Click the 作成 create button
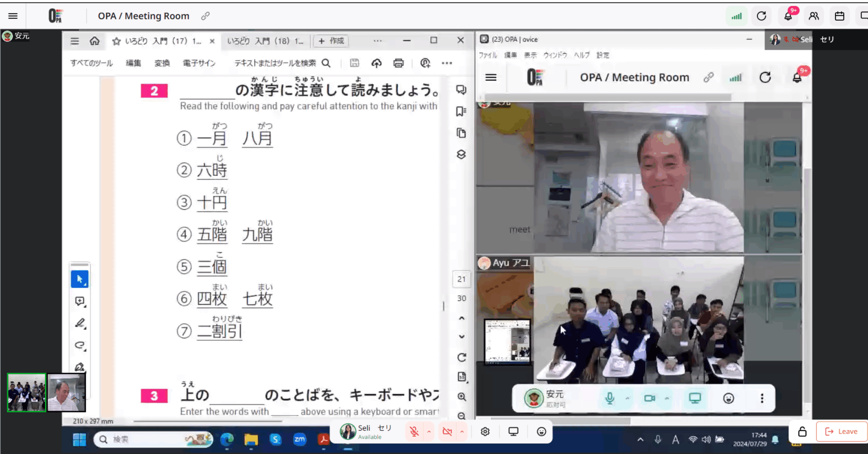 click(x=331, y=41)
